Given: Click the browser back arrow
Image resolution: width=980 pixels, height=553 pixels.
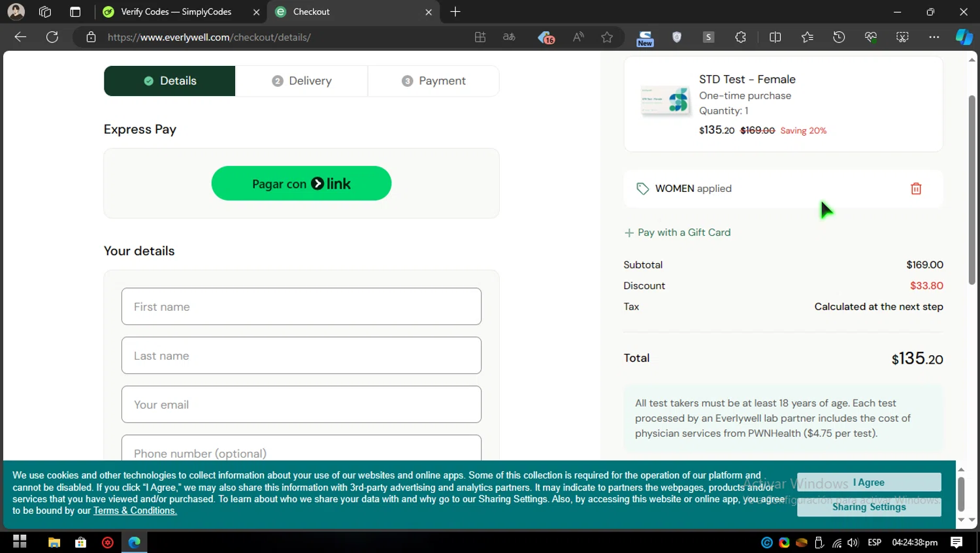Looking at the screenshot, I should (x=20, y=37).
